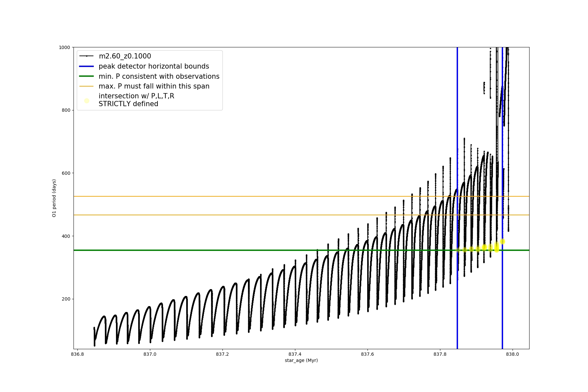
Task: Click the m2.60_z0.1000 legend label
Action: (x=125, y=56)
